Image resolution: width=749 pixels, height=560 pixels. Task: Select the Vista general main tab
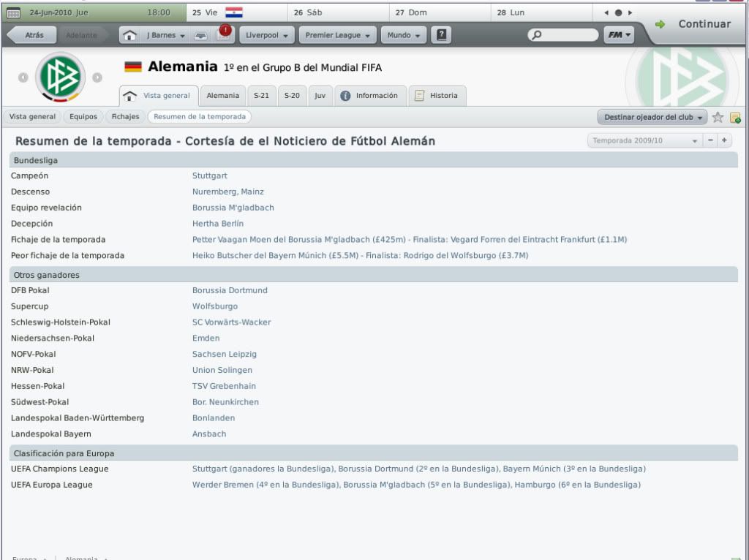159,96
